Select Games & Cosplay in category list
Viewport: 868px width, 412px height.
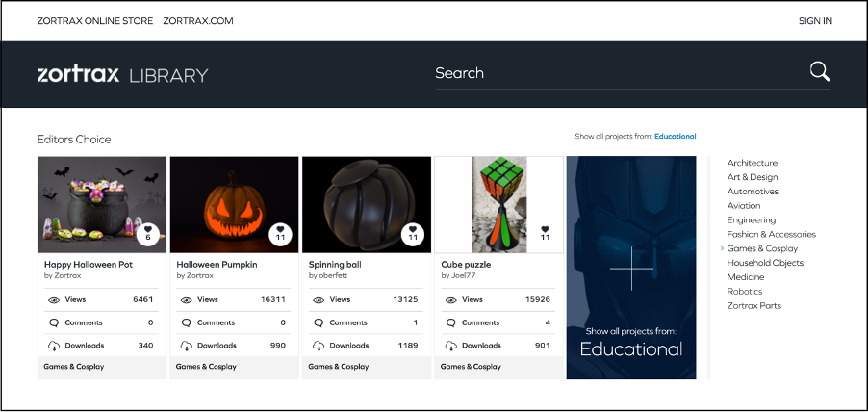click(x=762, y=248)
